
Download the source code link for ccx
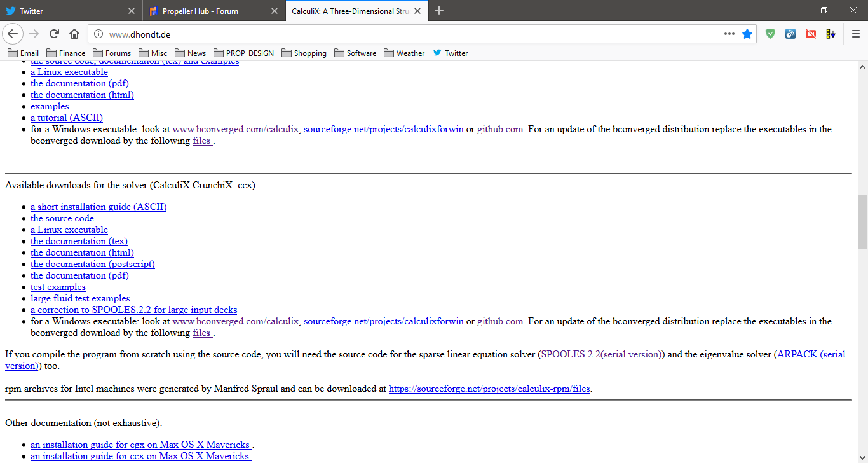click(x=62, y=218)
